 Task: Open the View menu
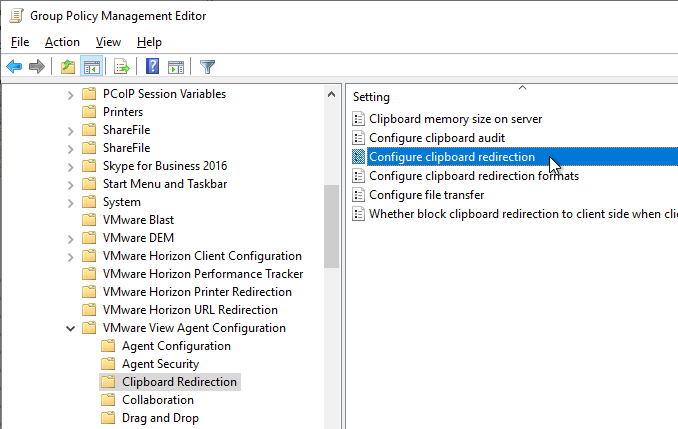(x=108, y=42)
